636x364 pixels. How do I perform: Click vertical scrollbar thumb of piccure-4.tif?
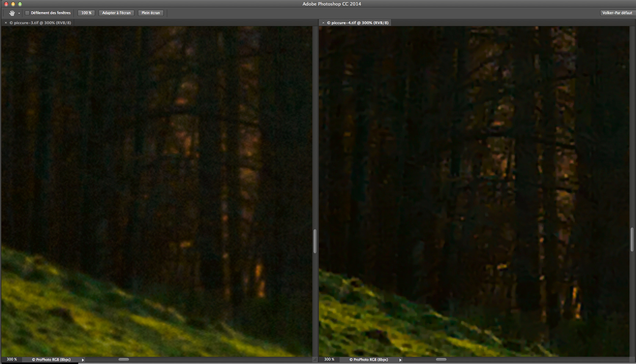(x=632, y=239)
